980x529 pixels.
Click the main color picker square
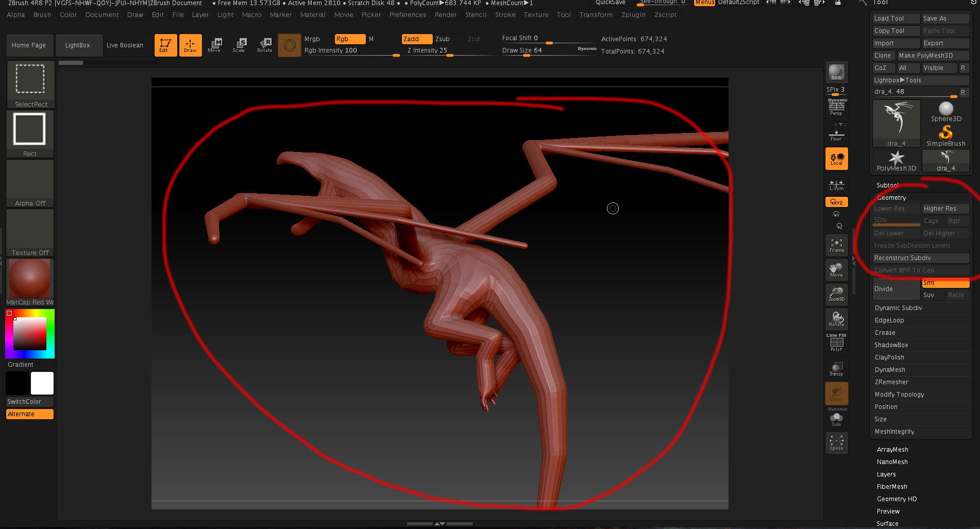tap(30, 334)
